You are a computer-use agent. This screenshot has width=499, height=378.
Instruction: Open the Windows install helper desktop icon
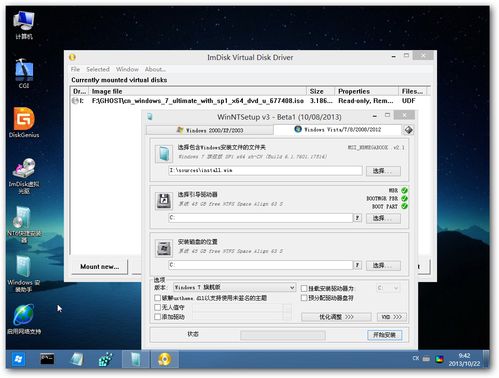pyautogui.click(x=24, y=274)
